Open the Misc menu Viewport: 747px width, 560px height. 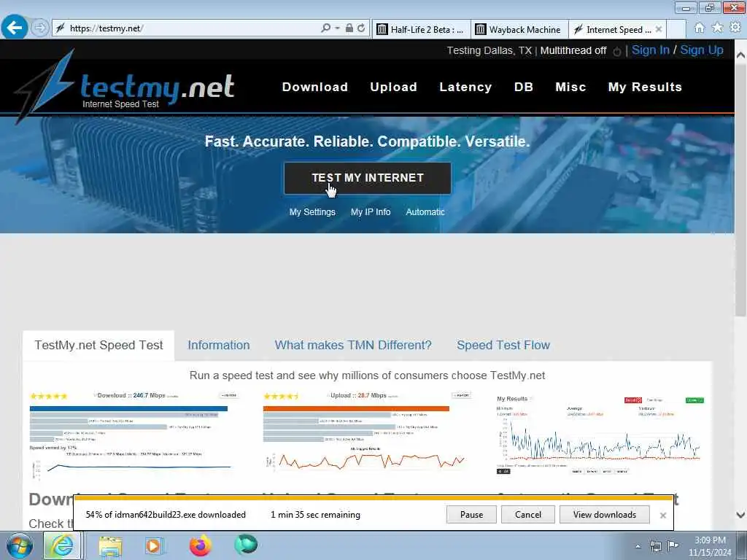[570, 87]
